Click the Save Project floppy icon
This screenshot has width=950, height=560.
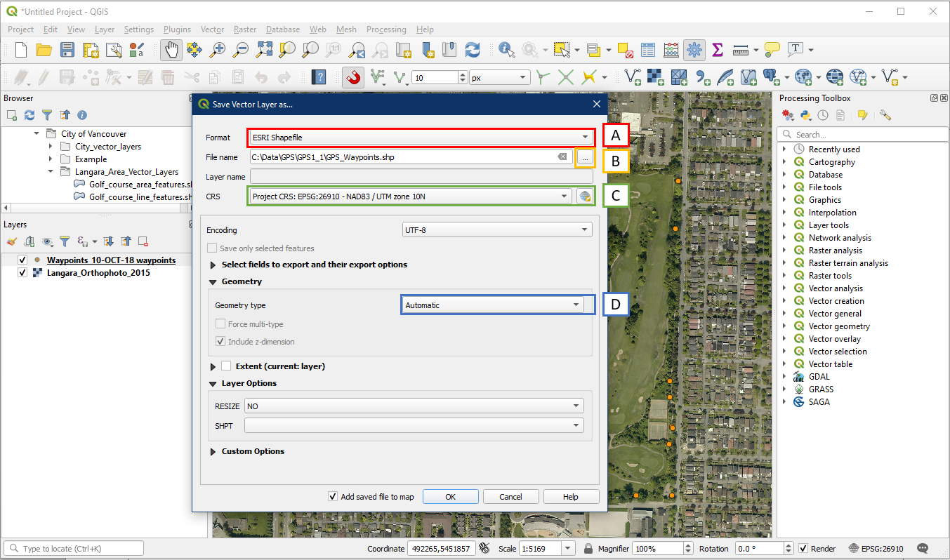click(x=67, y=50)
